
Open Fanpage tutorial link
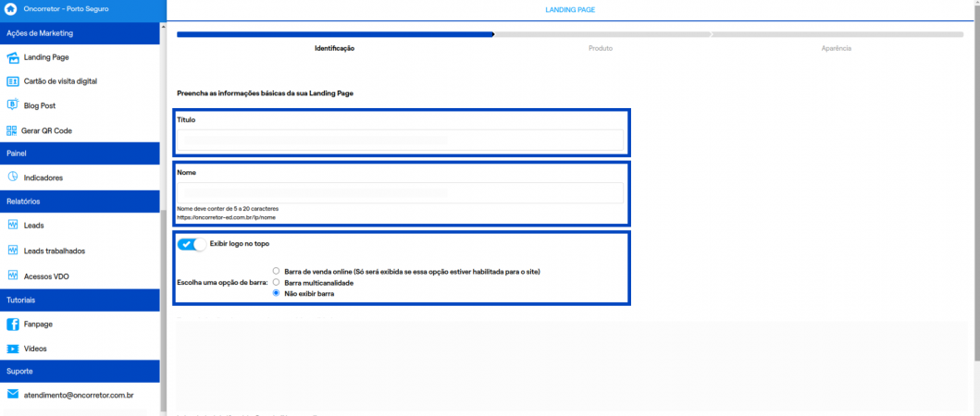[x=38, y=324]
